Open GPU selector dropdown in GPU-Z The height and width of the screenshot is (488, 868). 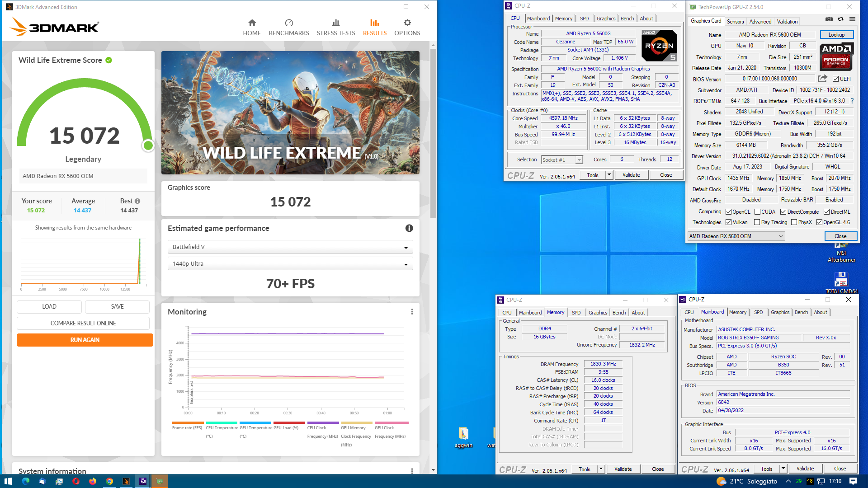(x=736, y=236)
